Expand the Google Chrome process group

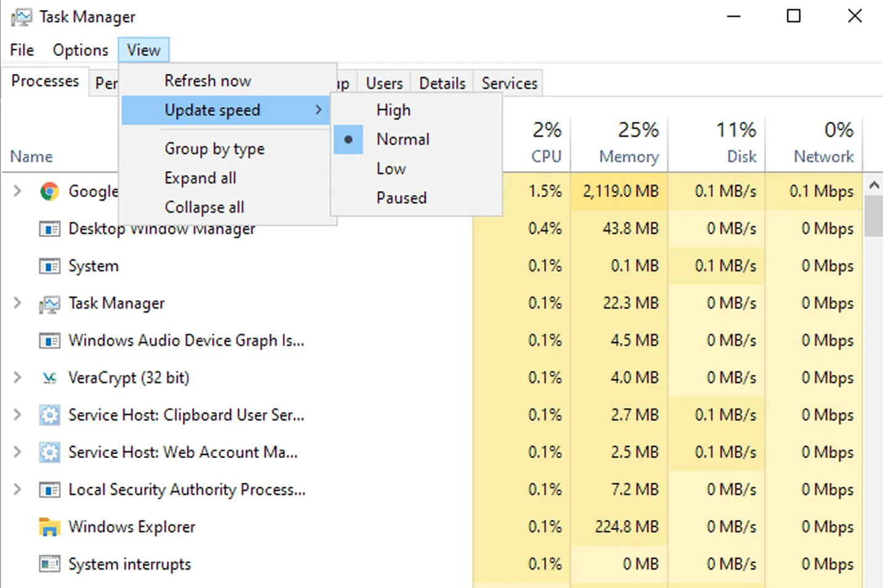click(x=17, y=191)
